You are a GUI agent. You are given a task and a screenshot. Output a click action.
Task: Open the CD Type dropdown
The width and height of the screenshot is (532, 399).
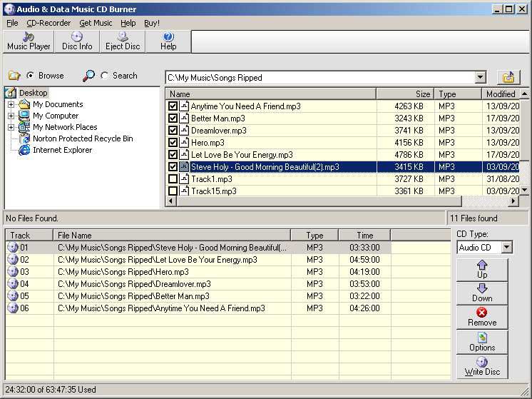506,248
